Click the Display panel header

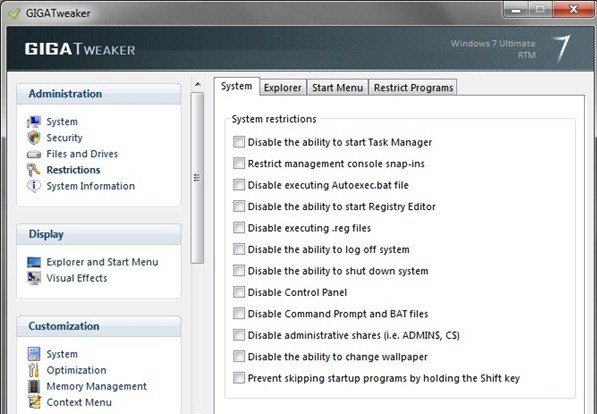(99, 234)
